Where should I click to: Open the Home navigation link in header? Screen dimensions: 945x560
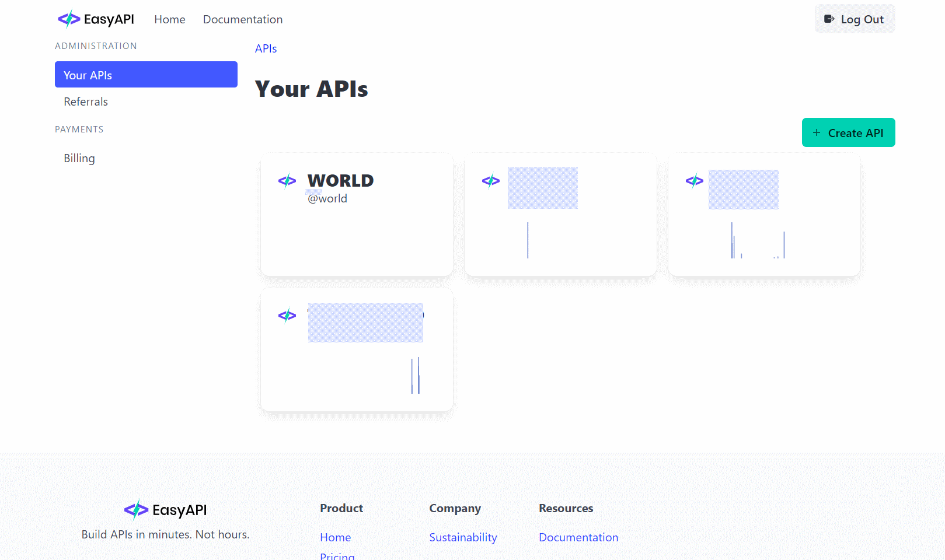pos(170,19)
